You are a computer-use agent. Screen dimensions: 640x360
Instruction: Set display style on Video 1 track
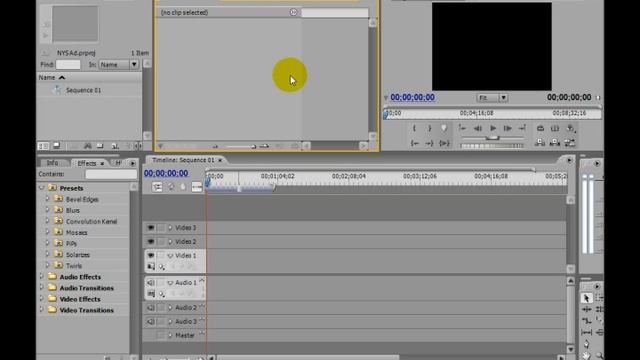(151, 267)
